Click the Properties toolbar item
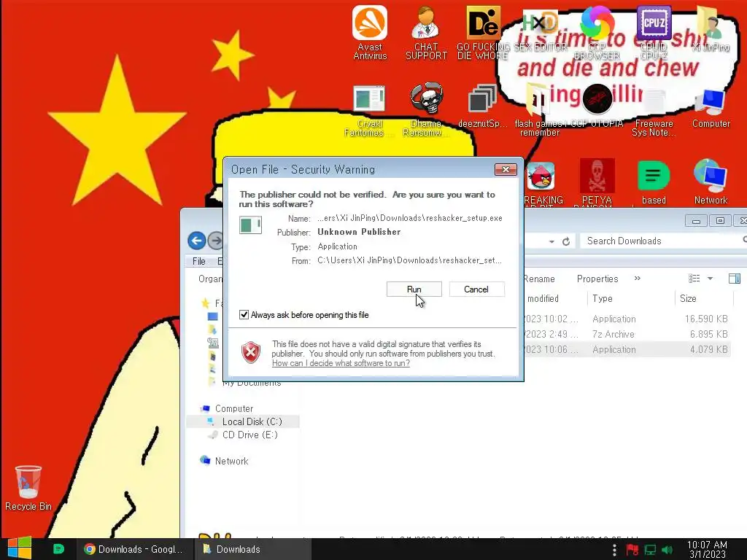The image size is (747, 560). [597, 279]
